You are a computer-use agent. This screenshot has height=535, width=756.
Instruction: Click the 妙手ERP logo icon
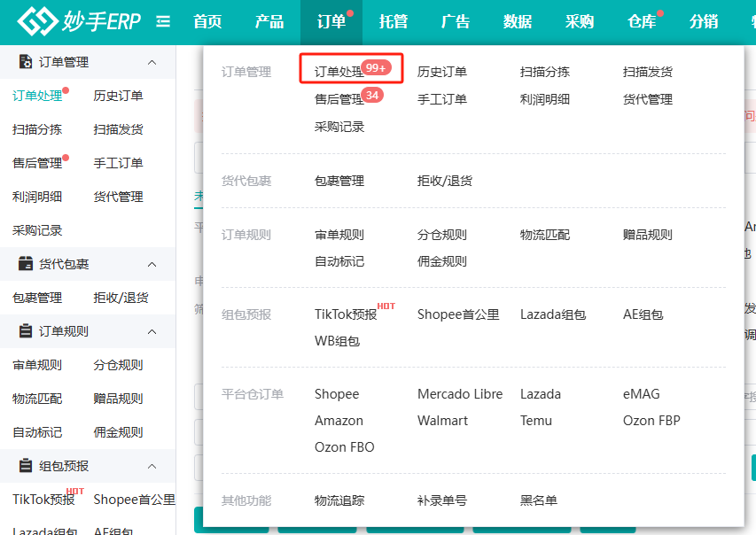click(x=37, y=21)
